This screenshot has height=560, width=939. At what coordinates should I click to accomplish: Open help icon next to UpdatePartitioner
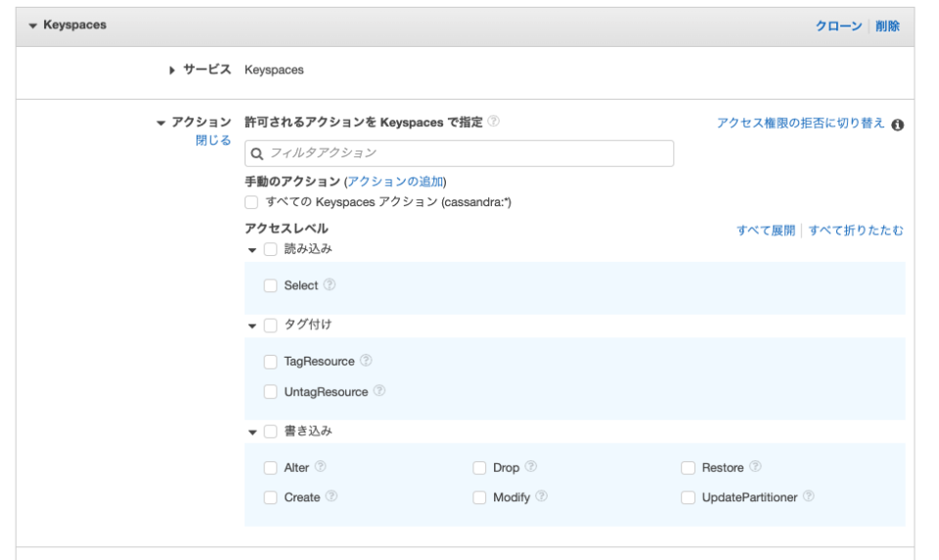(x=809, y=496)
